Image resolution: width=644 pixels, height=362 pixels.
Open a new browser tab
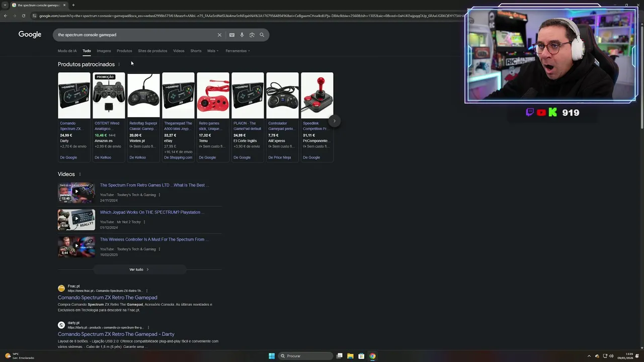(73, 5)
